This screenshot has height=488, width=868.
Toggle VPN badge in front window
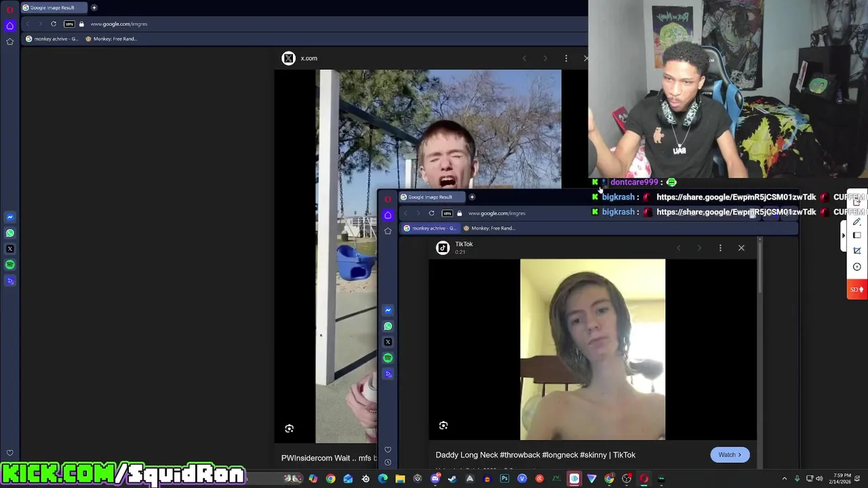click(x=447, y=213)
